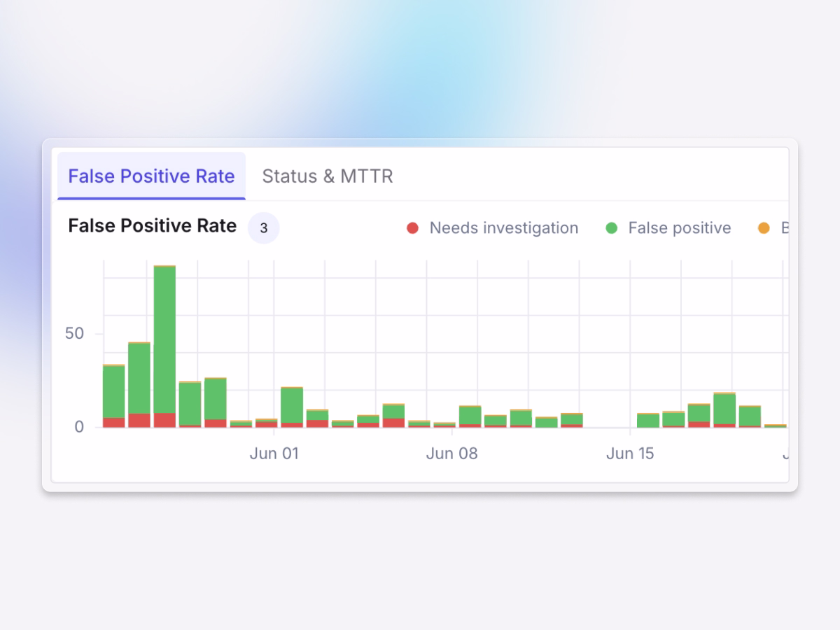Switch to the Status & MTTR tab
Image resolution: width=840 pixels, height=630 pixels.
click(327, 176)
